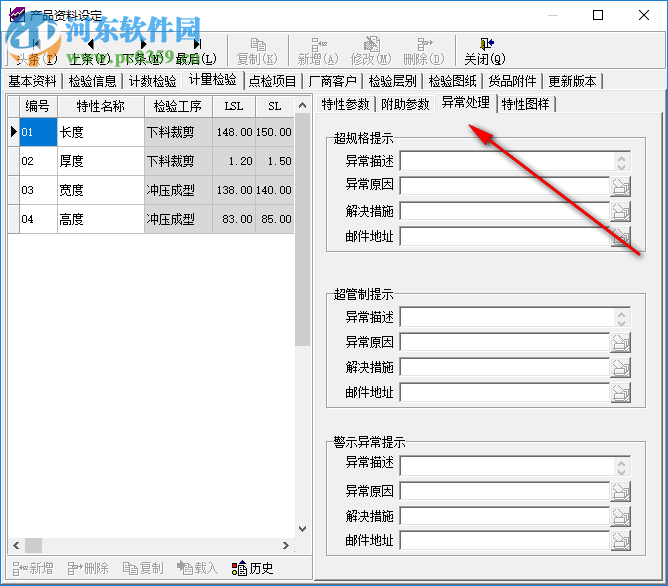The height and width of the screenshot is (586, 668).
Task: Switch to 特性图样 sub-tab
Action: [526, 104]
